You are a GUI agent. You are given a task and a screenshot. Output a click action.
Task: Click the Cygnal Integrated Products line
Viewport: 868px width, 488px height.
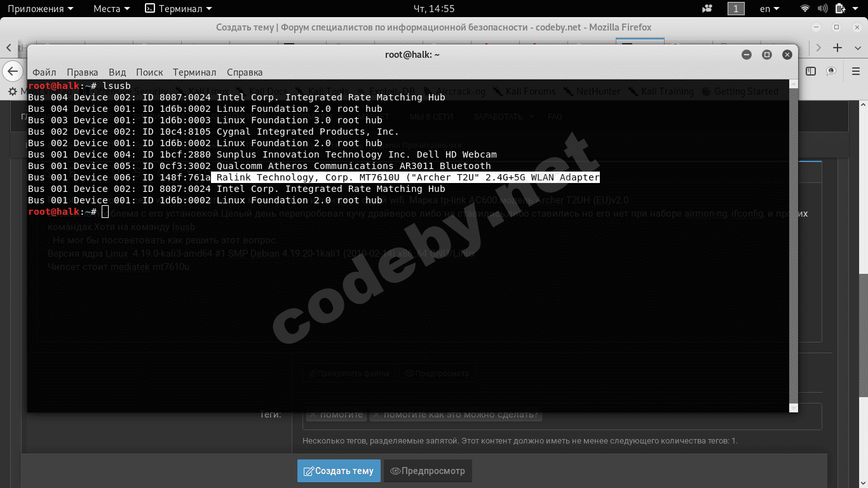(214, 132)
